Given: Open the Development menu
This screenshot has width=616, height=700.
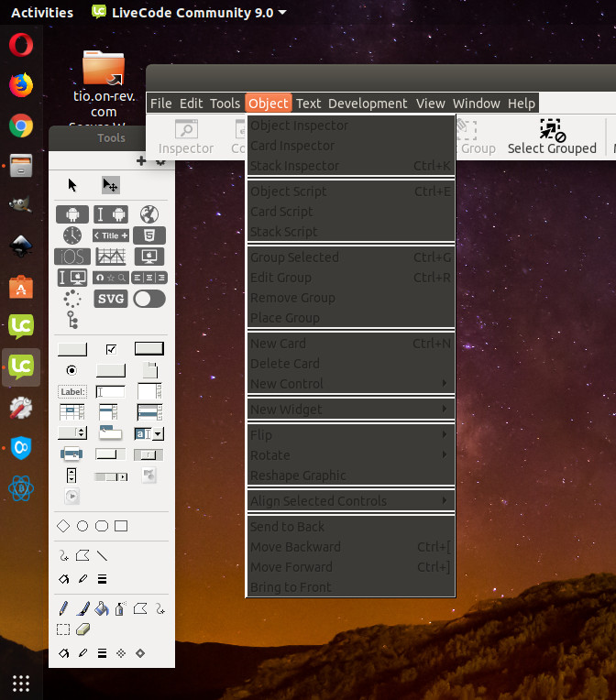Looking at the screenshot, I should click(x=368, y=104).
